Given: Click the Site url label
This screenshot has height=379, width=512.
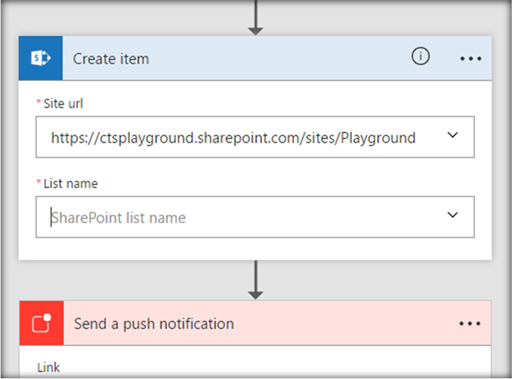Looking at the screenshot, I should point(63,104).
